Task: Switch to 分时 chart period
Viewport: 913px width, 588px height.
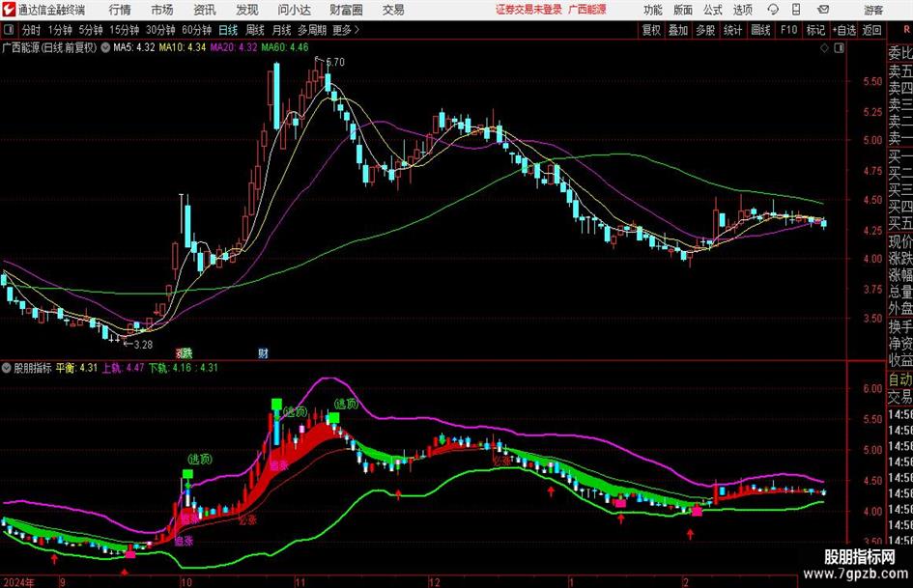Action: coord(32,30)
